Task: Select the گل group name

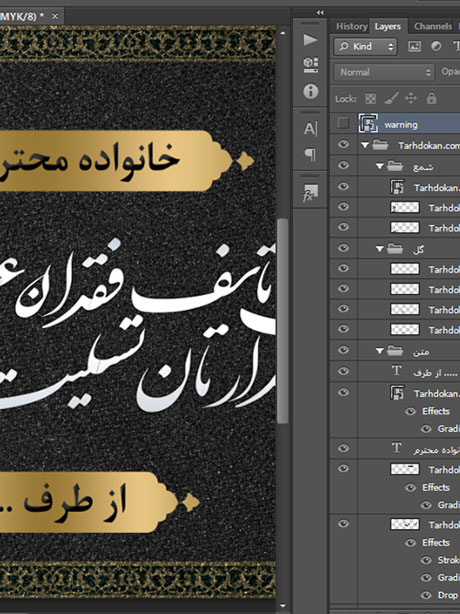Action: pos(418,249)
